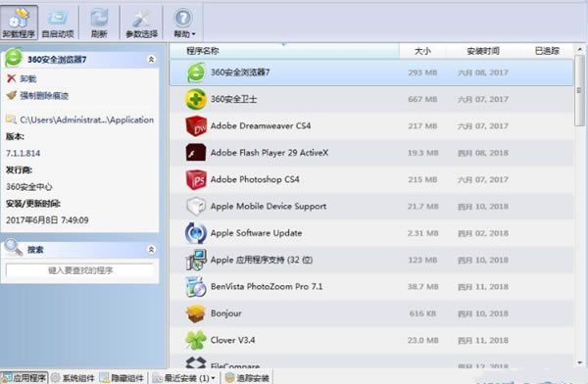
Task: Click the 360安全浏览器7 icon in sidebar header
Action: (x=14, y=58)
